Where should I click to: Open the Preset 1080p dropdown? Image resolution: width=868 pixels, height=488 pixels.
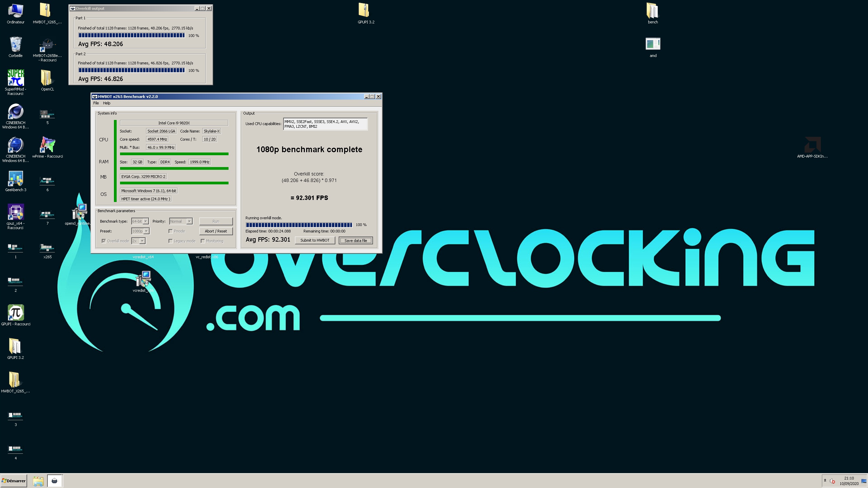[140, 231]
